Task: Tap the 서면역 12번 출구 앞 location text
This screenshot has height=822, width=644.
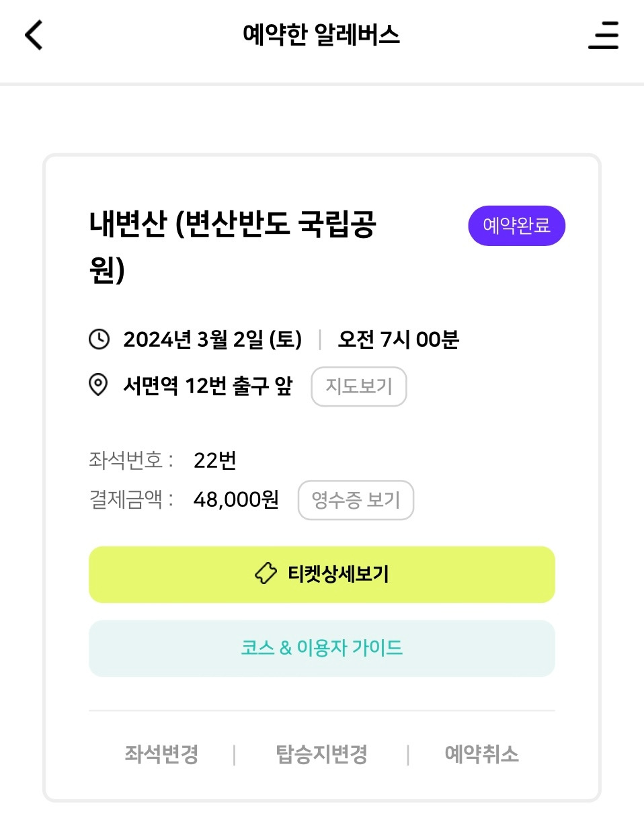Action: [208, 386]
